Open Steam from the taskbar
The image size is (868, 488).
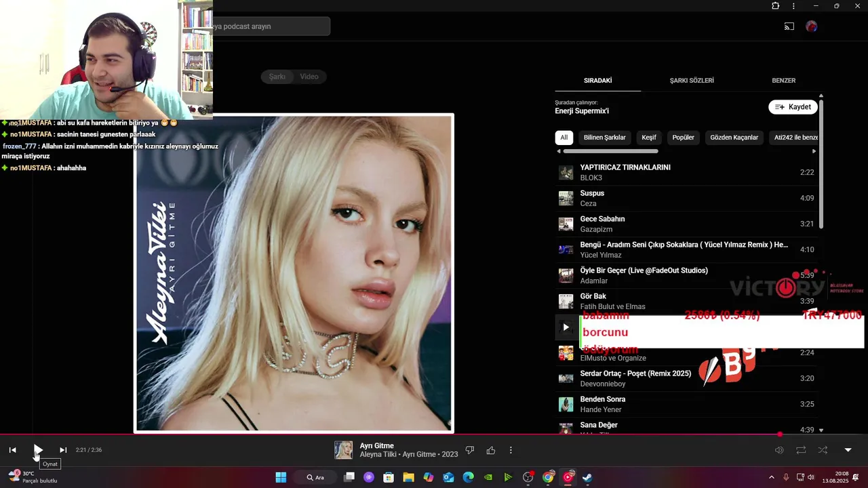tap(587, 477)
